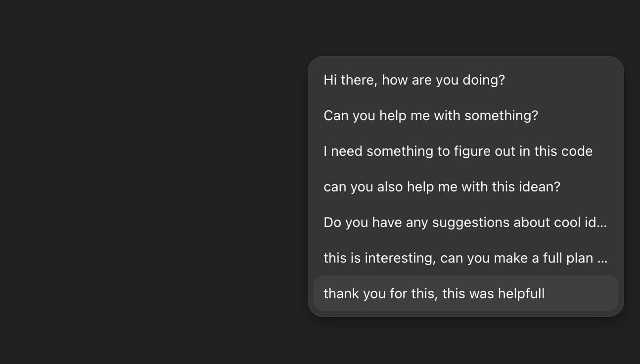Viewport: 640px width, 364px height.
Task: Click the second entry in the message list
Action: [431, 115]
